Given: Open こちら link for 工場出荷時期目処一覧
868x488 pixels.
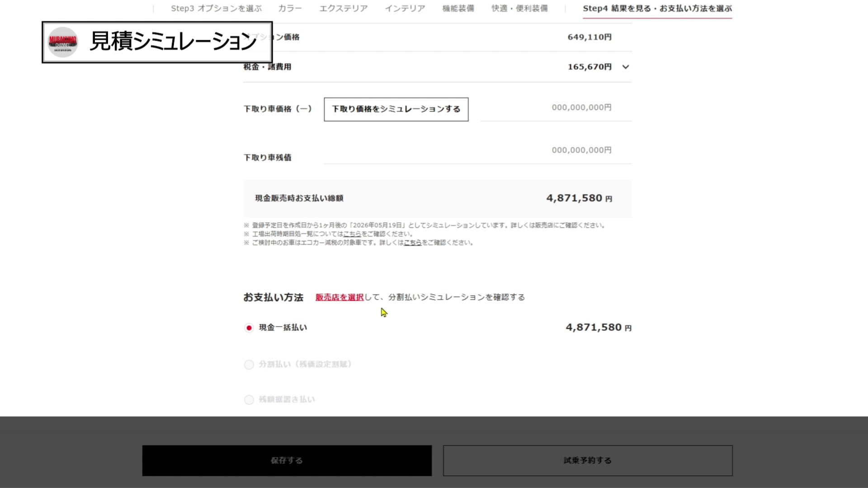Looking at the screenshot, I should 352,234.
